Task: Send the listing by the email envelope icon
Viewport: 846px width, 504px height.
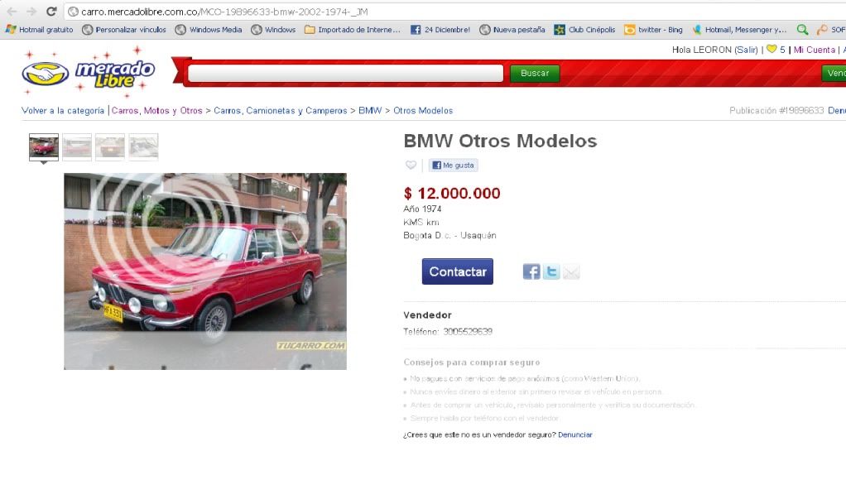Action: (x=571, y=271)
